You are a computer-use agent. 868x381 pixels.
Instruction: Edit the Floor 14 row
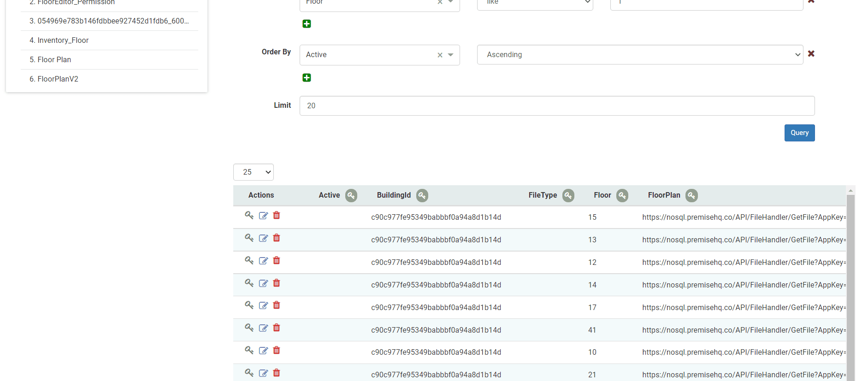263,283
